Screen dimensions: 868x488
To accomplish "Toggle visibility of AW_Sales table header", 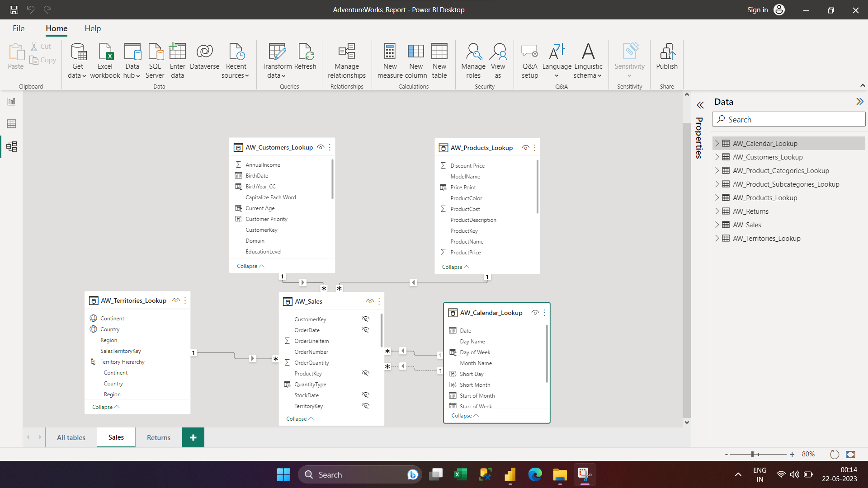I will [370, 301].
